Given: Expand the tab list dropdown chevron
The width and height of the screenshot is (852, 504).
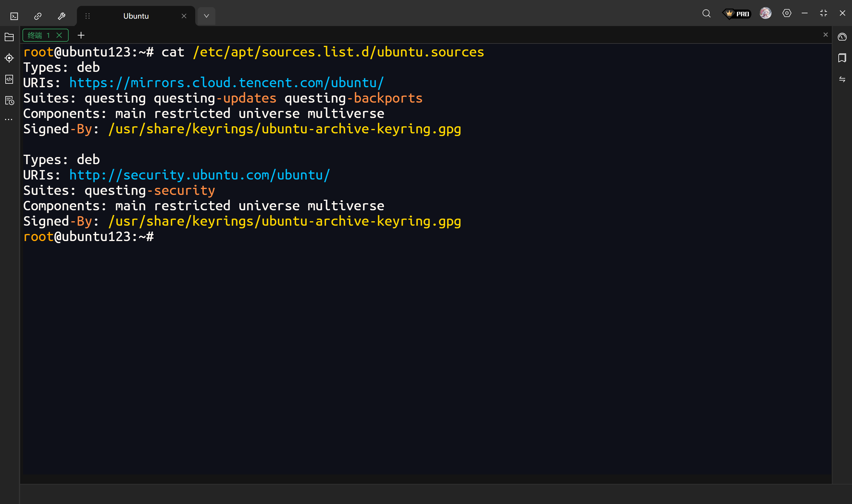Looking at the screenshot, I should tap(206, 16).
